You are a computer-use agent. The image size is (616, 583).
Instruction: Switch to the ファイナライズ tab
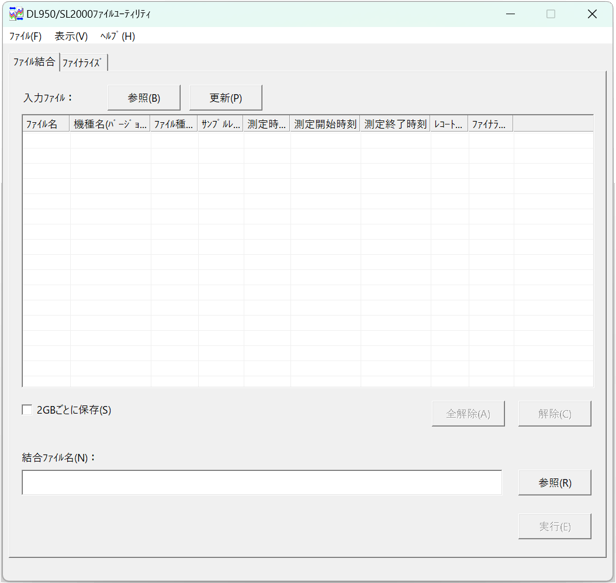tap(82, 63)
